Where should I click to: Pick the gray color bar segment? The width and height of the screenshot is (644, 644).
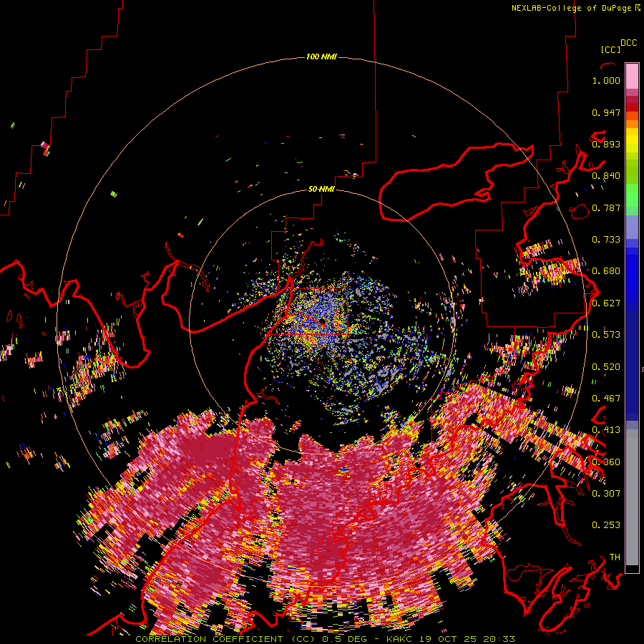click(x=632, y=497)
